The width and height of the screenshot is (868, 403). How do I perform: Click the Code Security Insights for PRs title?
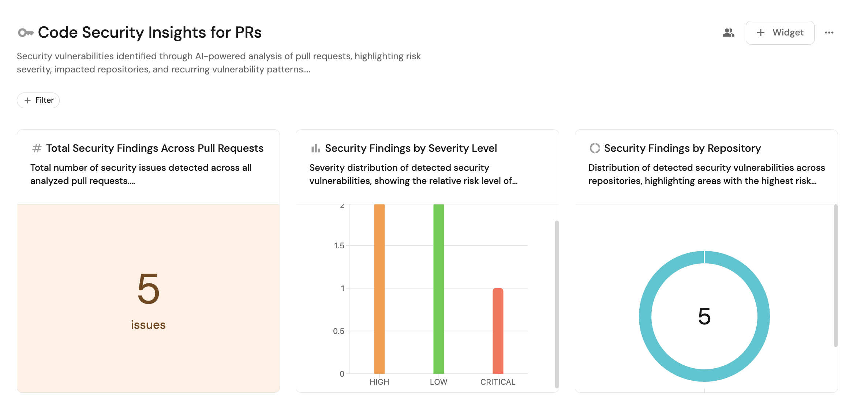150,33
